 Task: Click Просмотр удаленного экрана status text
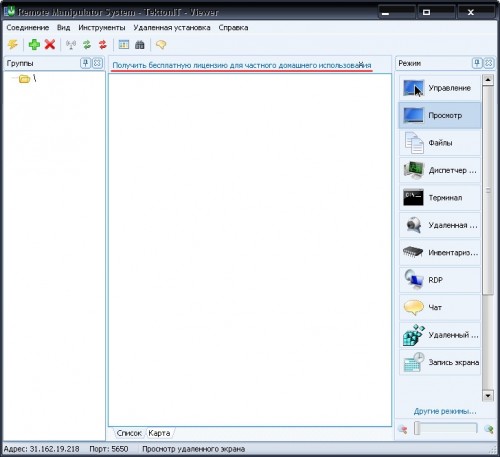click(x=194, y=449)
